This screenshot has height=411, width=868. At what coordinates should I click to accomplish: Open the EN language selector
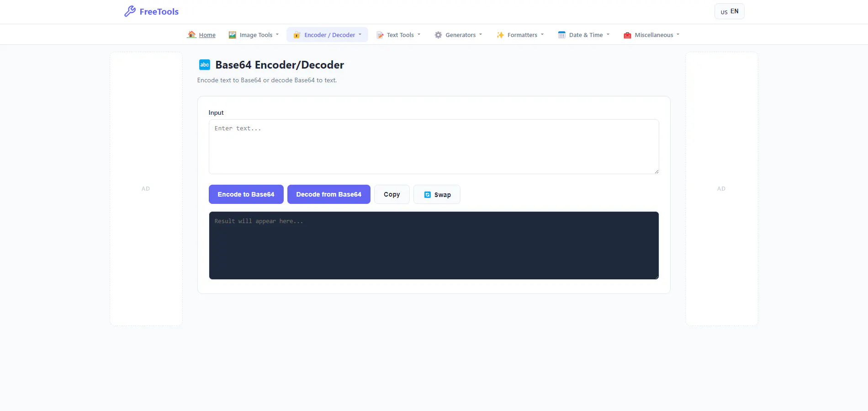[x=730, y=11]
